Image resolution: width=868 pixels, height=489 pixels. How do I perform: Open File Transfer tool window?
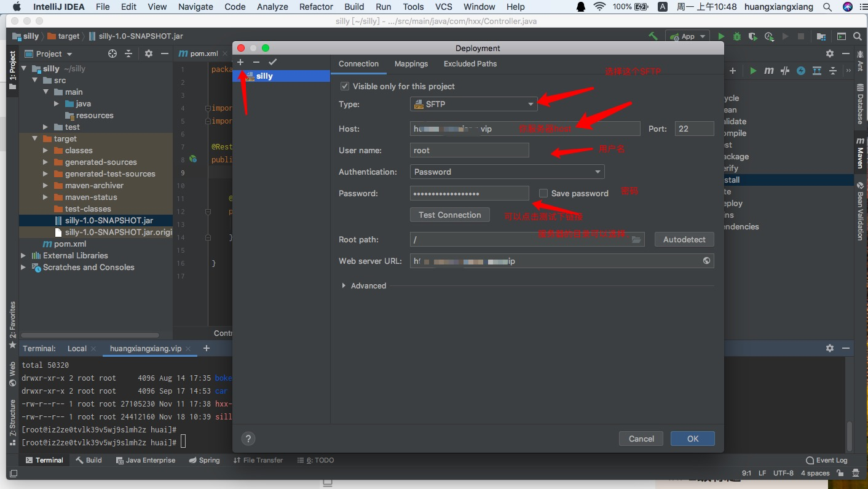258,460
